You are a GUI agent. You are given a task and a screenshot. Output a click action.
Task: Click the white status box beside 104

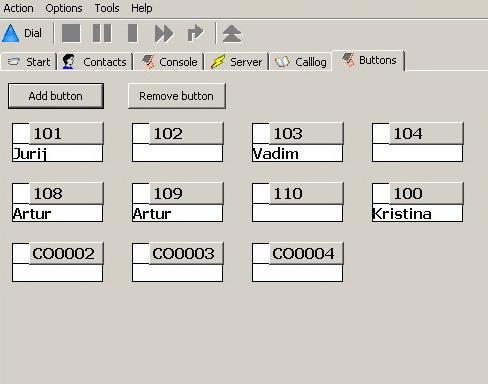(x=381, y=134)
